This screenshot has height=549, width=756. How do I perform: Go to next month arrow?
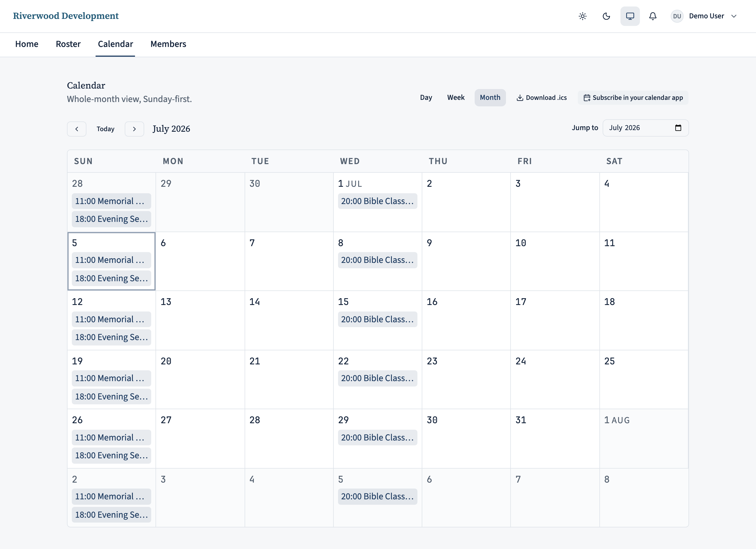point(134,129)
